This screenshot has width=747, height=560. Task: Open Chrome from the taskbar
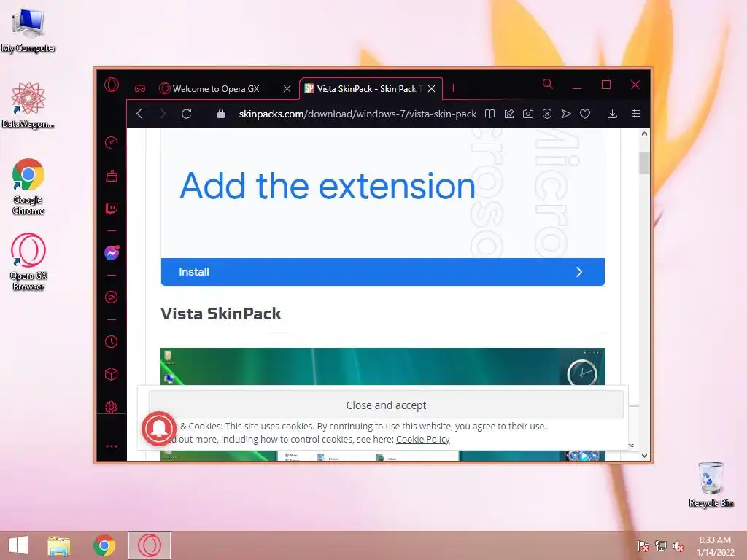[x=104, y=545]
